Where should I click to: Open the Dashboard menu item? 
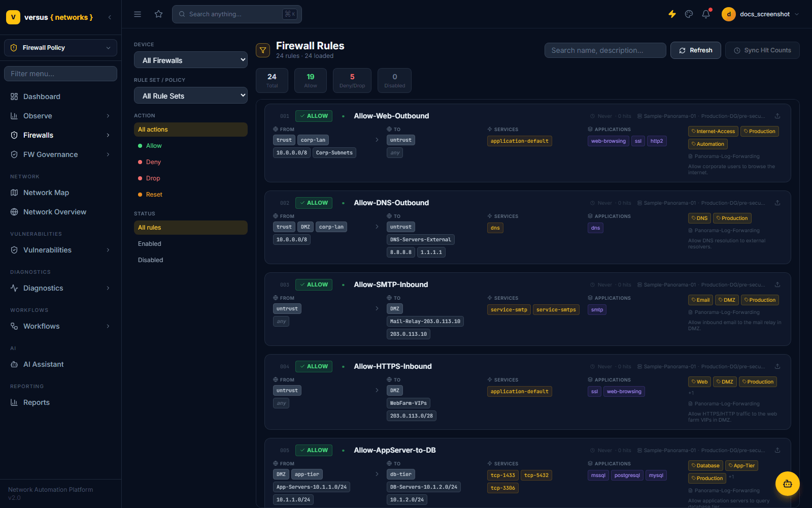click(x=60, y=97)
